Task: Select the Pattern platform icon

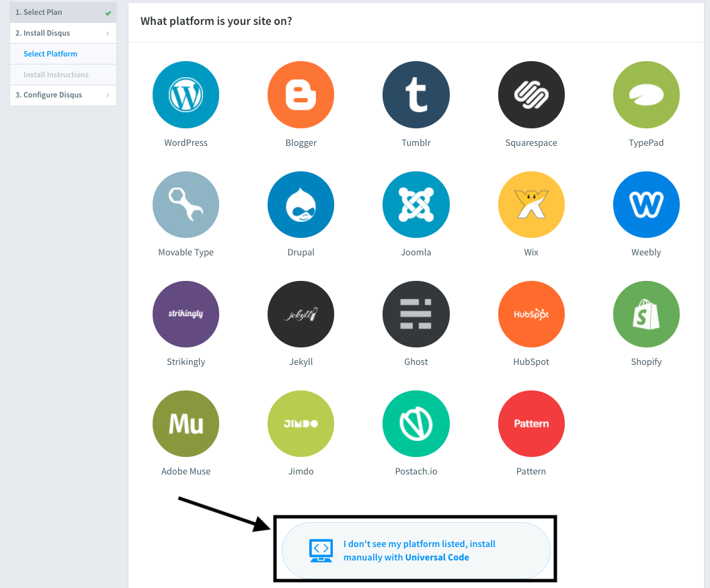Action: 531,423
